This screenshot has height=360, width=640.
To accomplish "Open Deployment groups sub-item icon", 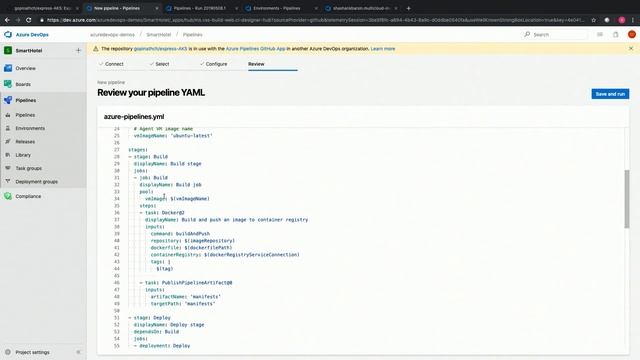I will (x=8, y=182).
